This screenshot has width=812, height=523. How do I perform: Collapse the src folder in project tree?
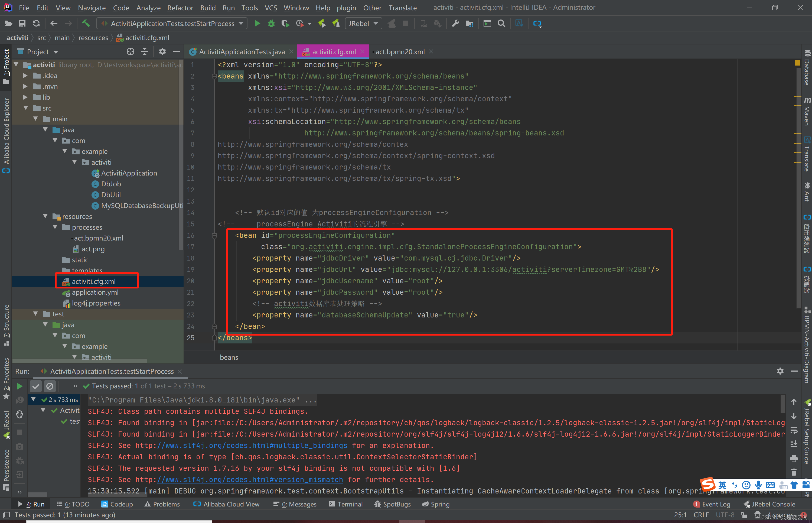(x=25, y=108)
